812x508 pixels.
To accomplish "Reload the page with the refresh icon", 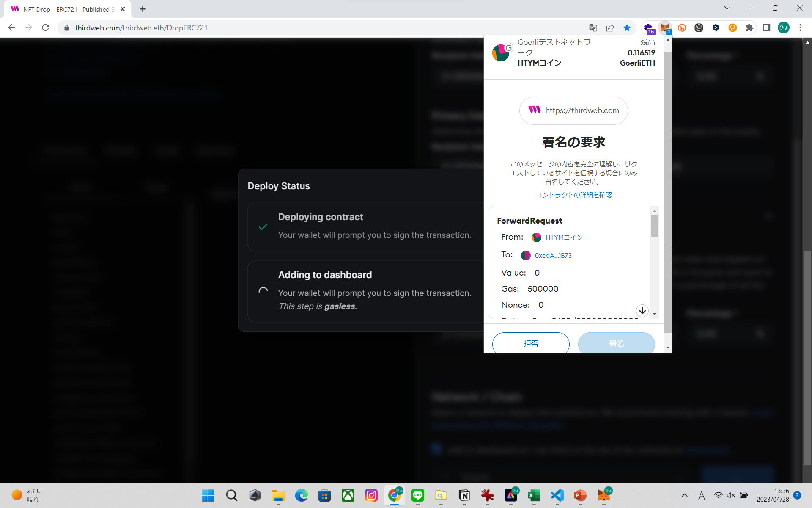I will tap(46, 28).
